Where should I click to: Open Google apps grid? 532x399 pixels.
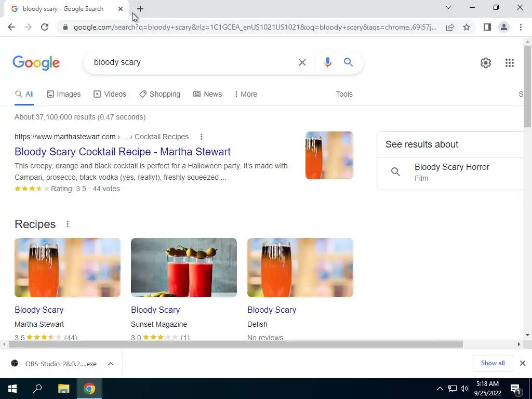(x=509, y=63)
